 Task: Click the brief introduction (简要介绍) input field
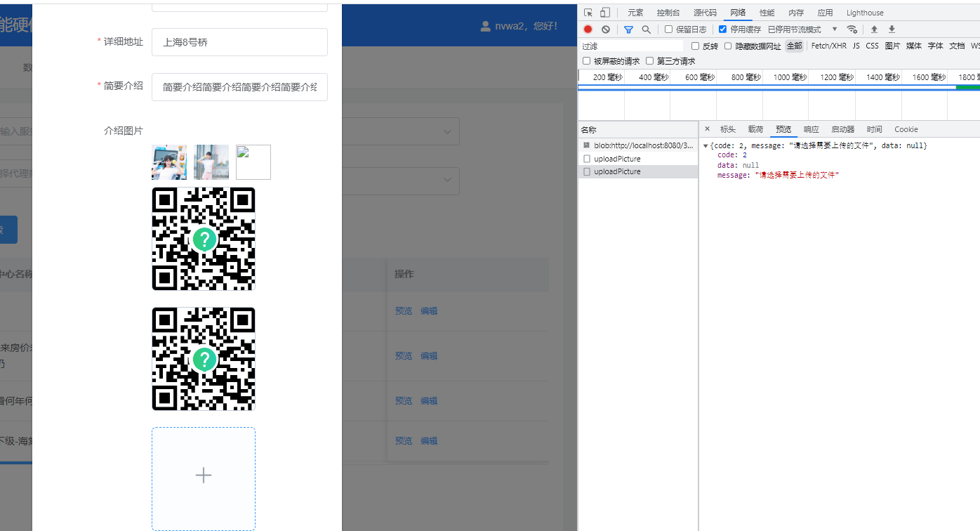tap(239, 87)
